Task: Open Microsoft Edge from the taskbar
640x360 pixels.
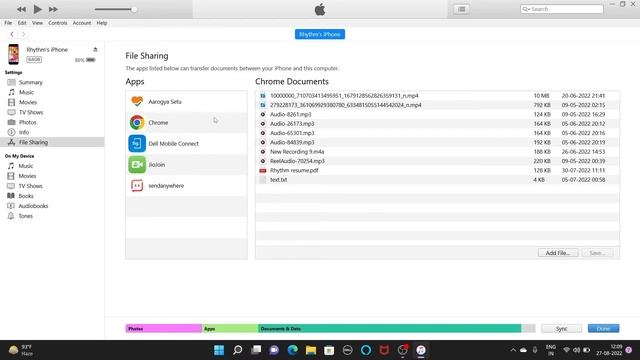Action: 293,350
